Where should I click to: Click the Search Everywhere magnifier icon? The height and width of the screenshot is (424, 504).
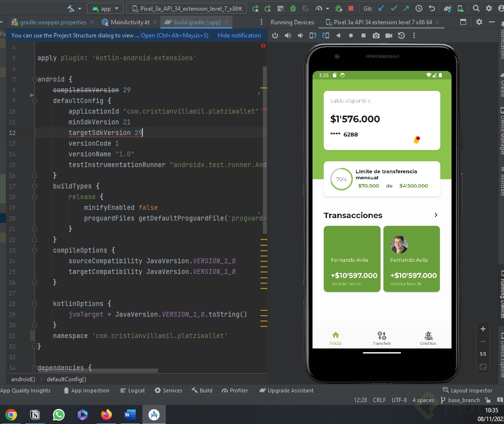point(476,9)
